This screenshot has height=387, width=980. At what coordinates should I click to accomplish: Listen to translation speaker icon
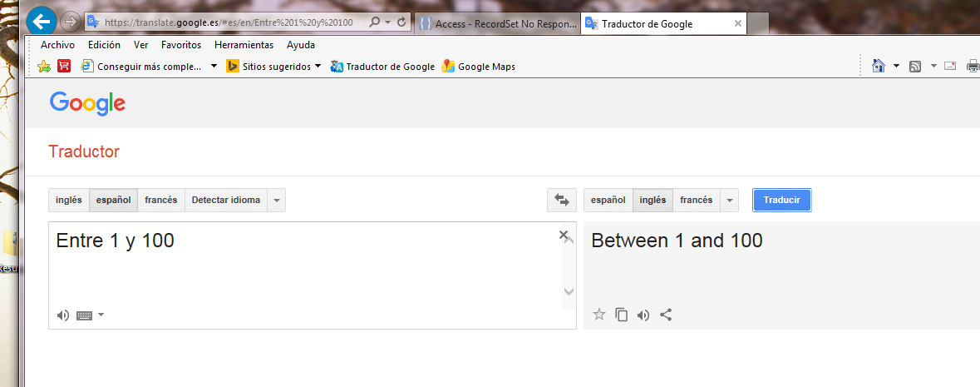(x=643, y=315)
